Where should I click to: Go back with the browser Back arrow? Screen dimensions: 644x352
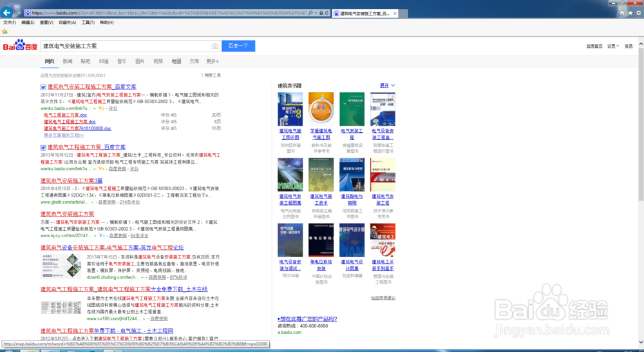coord(6,12)
